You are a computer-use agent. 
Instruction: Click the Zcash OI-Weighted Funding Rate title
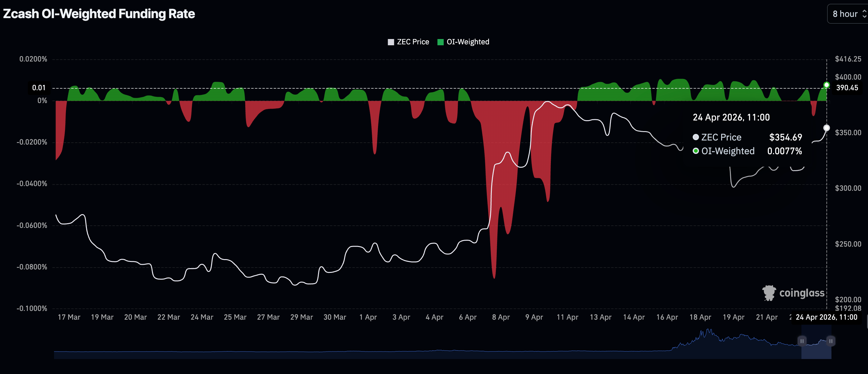99,14
